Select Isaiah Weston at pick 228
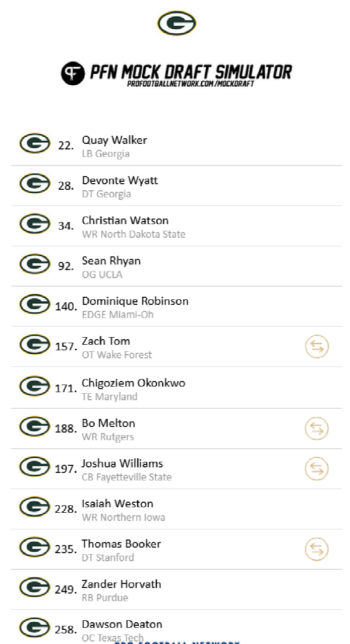 click(x=118, y=504)
